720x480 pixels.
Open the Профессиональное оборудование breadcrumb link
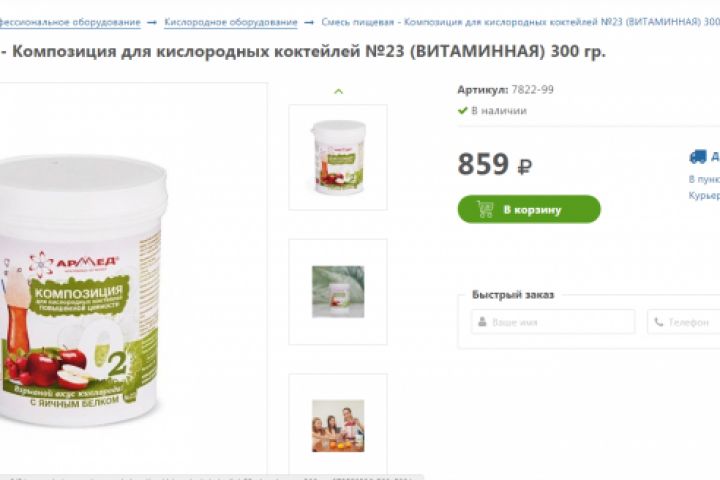click(70, 22)
